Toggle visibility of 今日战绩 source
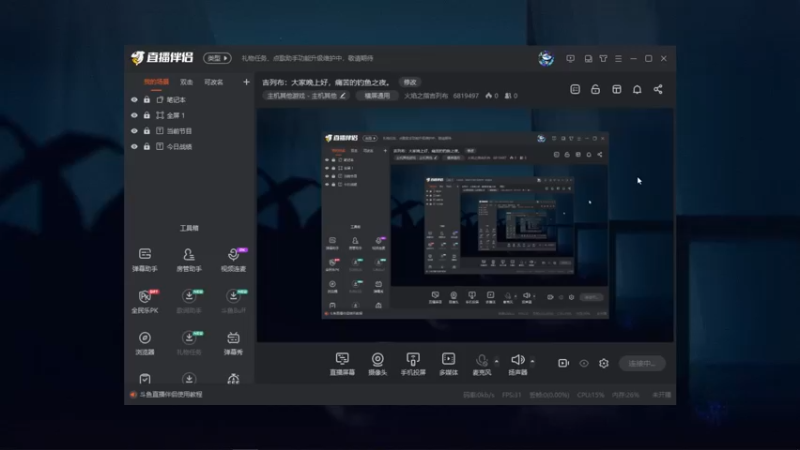Screen dimensions: 800x450 pyautogui.click(x=134, y=146)
